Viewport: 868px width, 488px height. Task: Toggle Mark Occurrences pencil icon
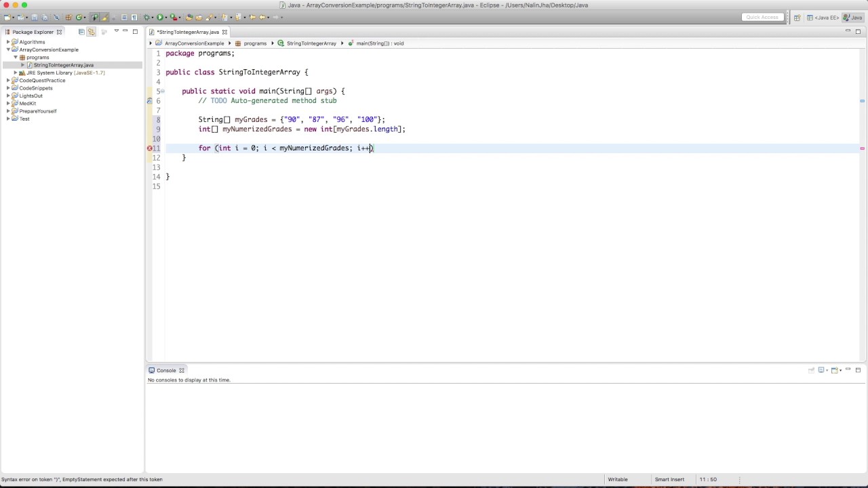[104, 17]
